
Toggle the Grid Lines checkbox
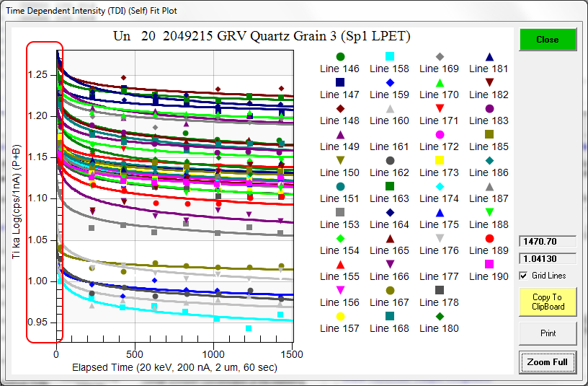coord(524,276)
